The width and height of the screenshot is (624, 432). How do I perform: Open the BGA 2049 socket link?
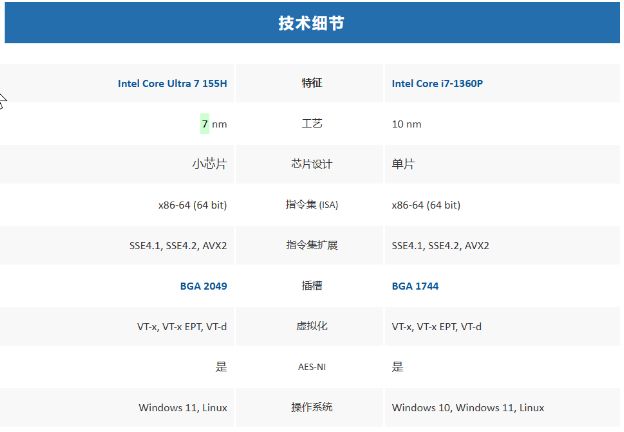click(203, 286)
